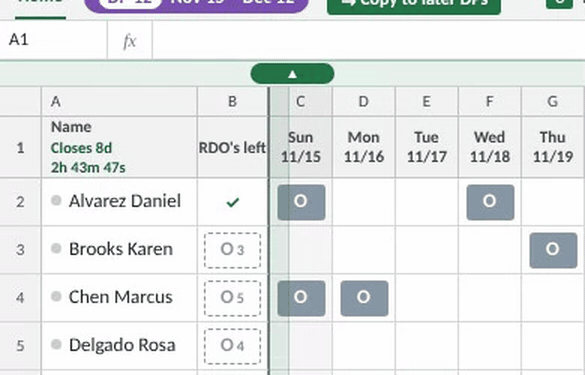
Task: Click the Tue 11/17 date header cell
Action: (x=427, y=147)
